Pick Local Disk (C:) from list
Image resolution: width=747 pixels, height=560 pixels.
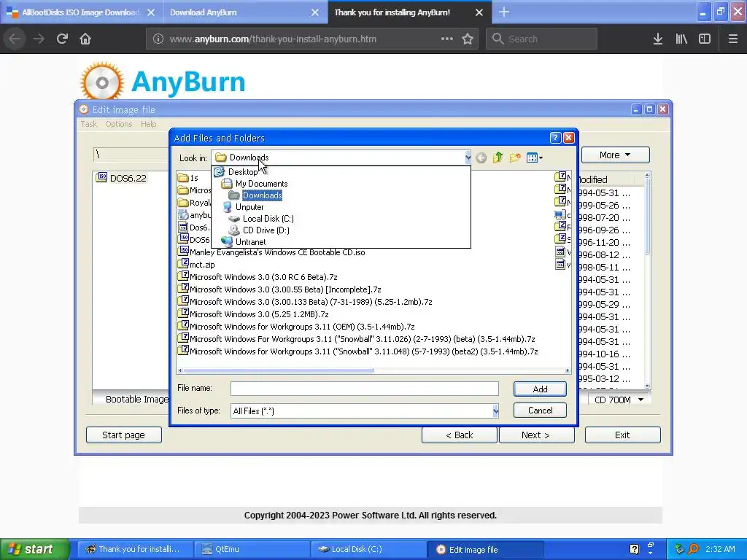click(268, 219)
